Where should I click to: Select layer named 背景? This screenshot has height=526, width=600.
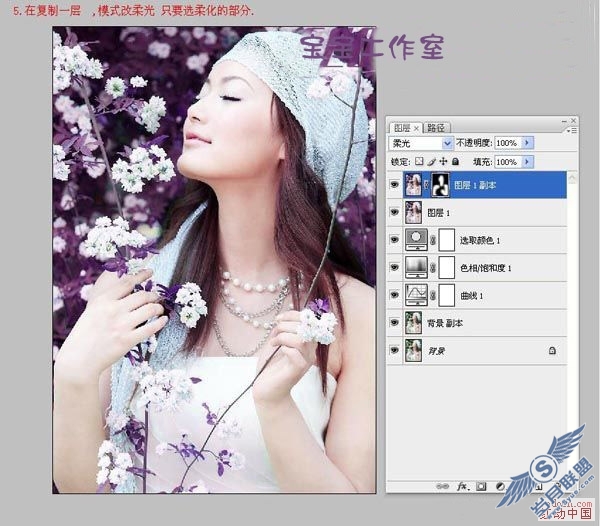(436, 351)
